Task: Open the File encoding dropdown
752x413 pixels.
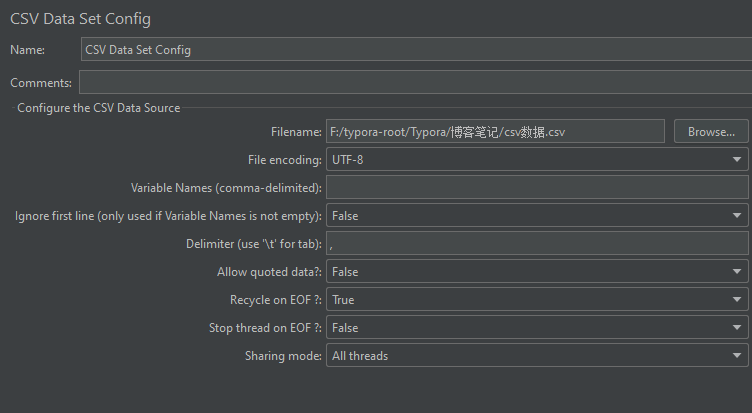Action: click(527, 160)
